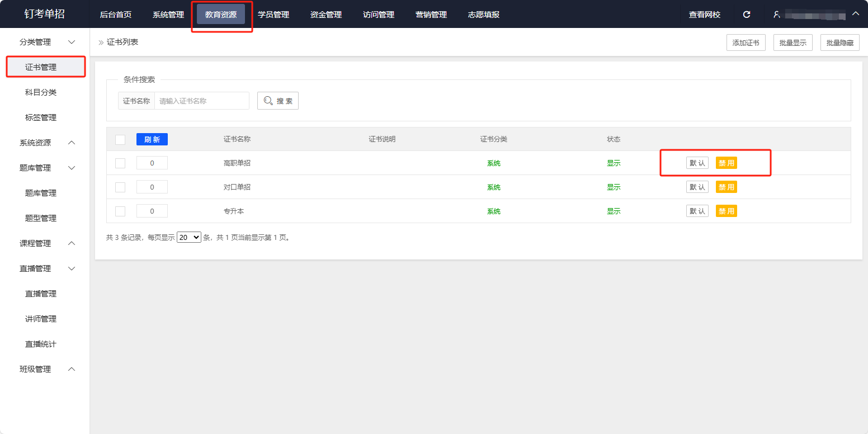Screen dimensions: 868x434
Task: Collapse the 题库管理 sidebar group
Action: tap(45, 168)
